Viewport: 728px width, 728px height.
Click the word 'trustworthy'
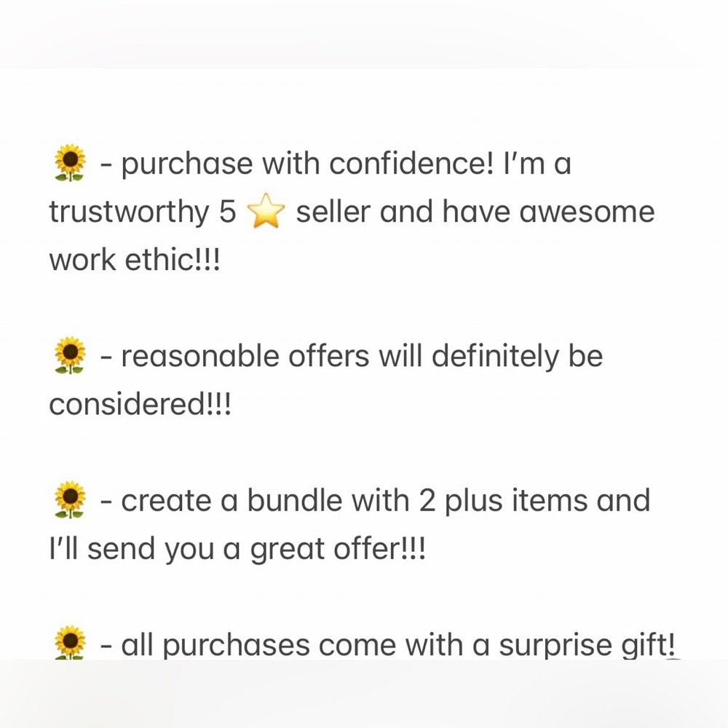(128, 213)
